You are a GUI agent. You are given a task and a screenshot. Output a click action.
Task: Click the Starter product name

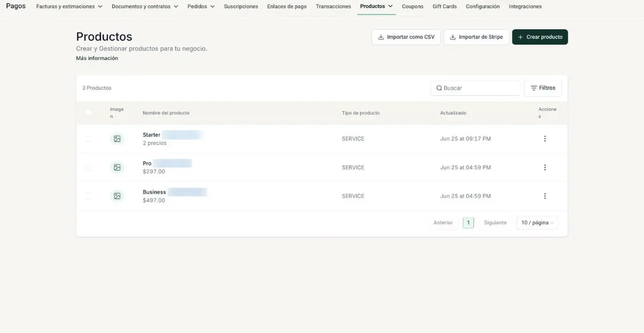[x=151, y=135]
